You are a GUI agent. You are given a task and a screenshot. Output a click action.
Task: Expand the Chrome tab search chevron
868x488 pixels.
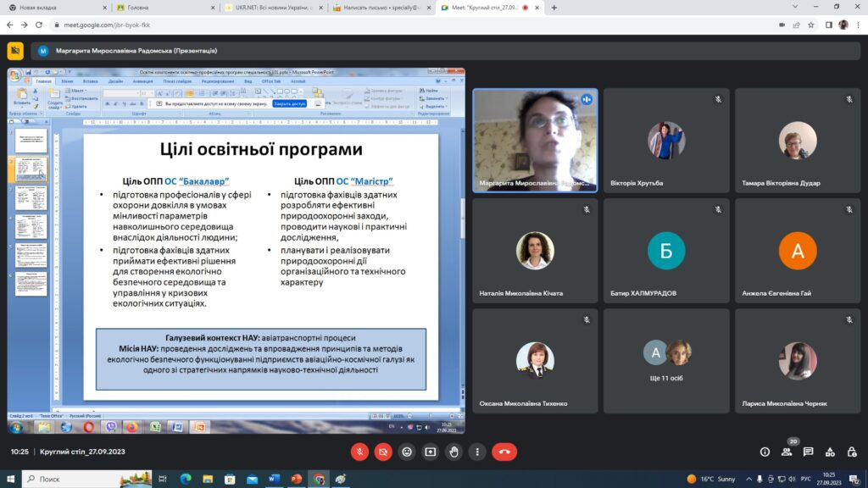[794, 8]
